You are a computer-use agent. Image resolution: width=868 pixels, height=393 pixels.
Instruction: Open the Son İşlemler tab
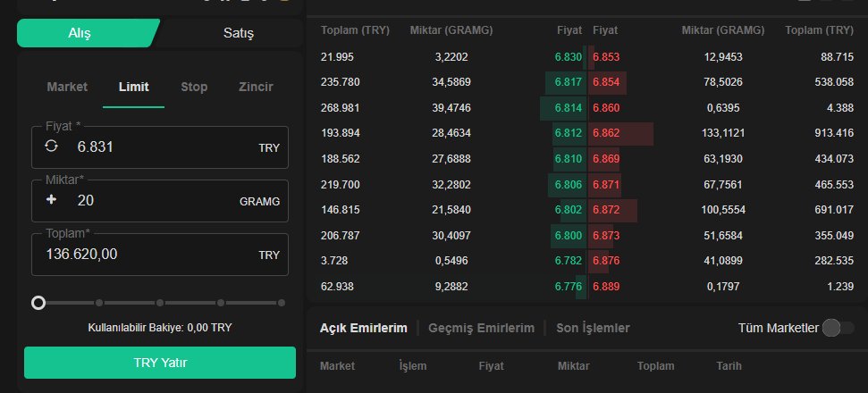[593, 328]
